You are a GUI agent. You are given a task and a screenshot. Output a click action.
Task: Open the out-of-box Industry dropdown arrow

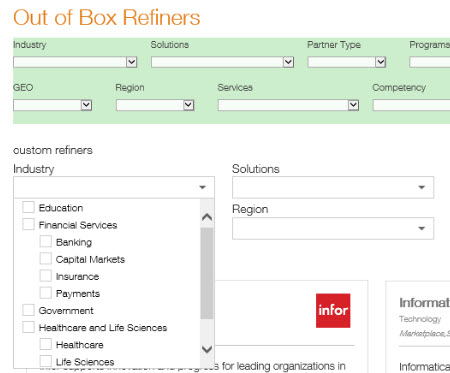[132, 62]
